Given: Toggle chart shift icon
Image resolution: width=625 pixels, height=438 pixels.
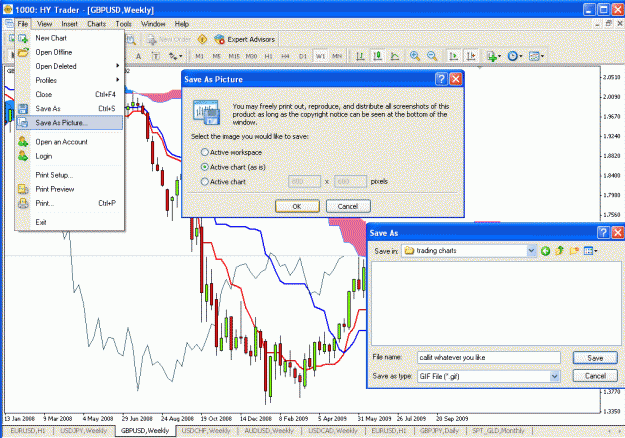Looking at the screenshot, I should coord(471,56).
